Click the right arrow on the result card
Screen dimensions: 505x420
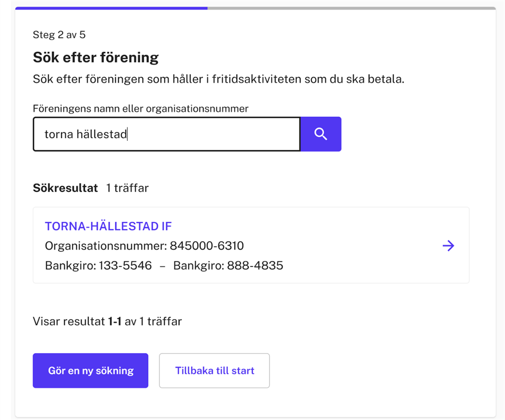(x=448, y=245)
